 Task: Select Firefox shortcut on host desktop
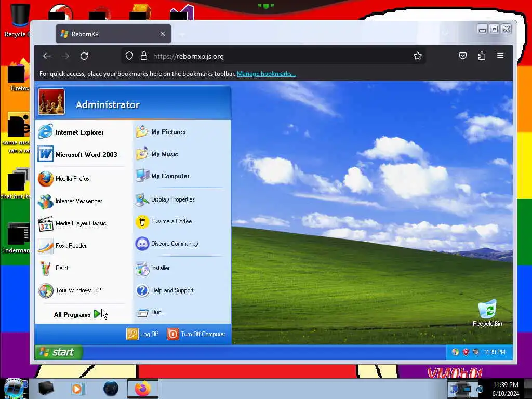(x=18, y=75)
